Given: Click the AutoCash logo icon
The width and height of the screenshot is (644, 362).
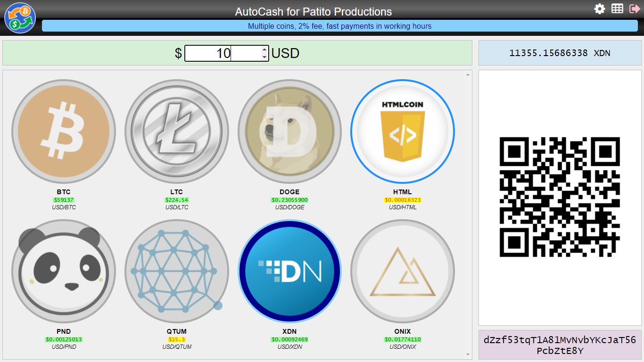Looking at the screenshot, I should (20, 18).
